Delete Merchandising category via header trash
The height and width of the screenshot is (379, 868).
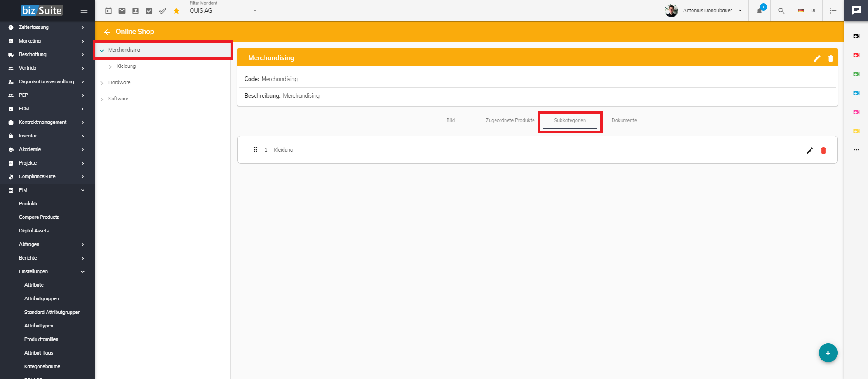click(x=830, y=58)
